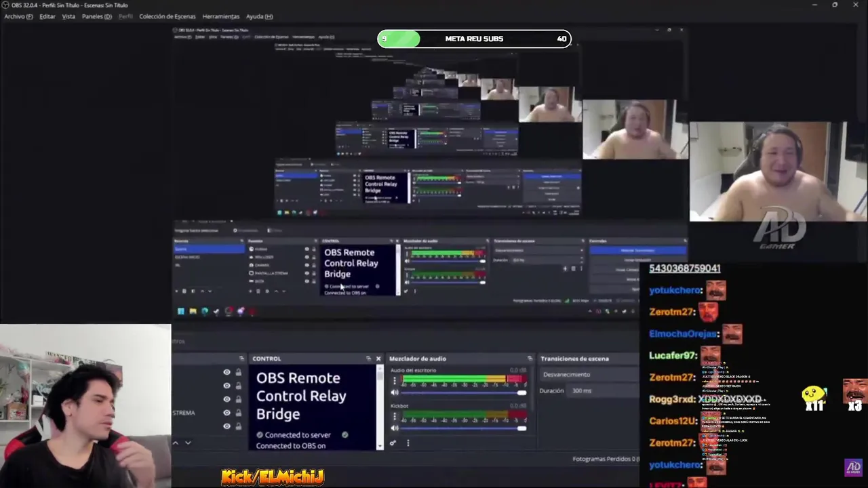Move source up with the up arrow
Image resolution: width=868 pixels, height=488 pixels.
pyautogui.click(x=175, y=443)
